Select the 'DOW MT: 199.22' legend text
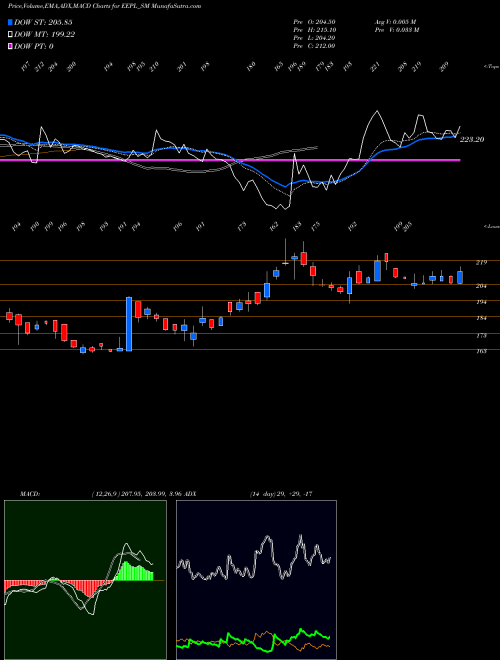This screenshot has height=660, width=500. coord(44,34)
